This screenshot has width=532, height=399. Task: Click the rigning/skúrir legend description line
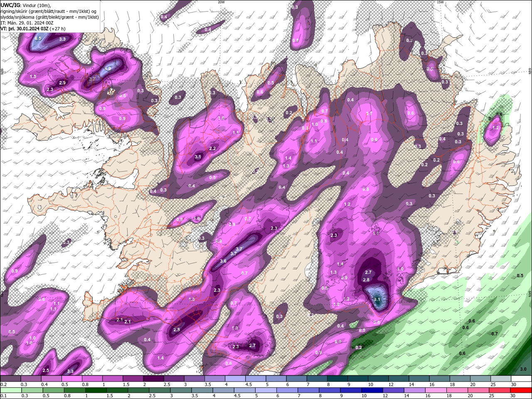[x=48, y=11]
